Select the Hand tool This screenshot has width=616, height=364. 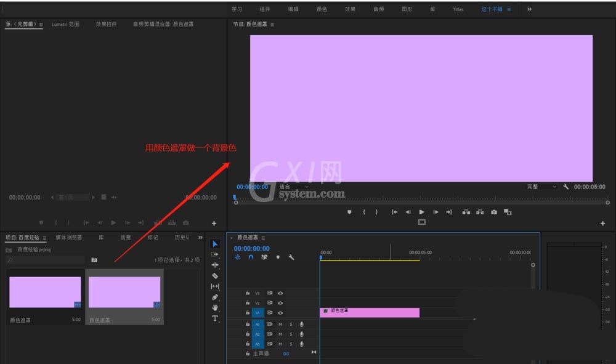point(215,307)
